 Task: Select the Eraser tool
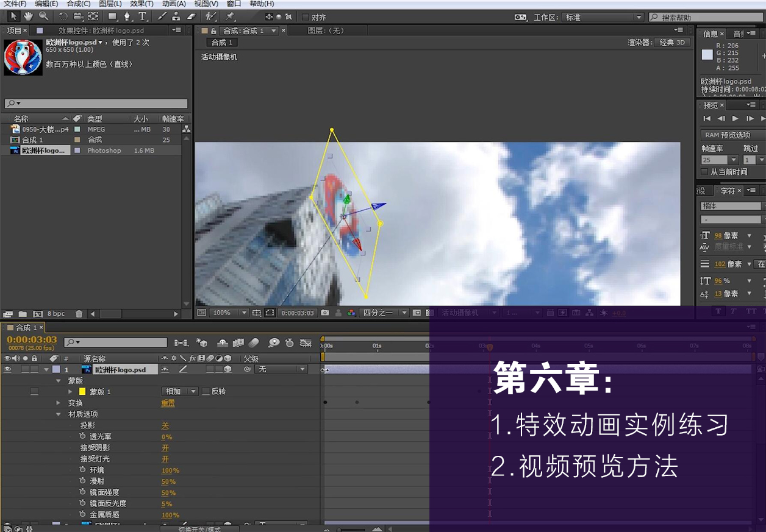click(x=191, y=16)
